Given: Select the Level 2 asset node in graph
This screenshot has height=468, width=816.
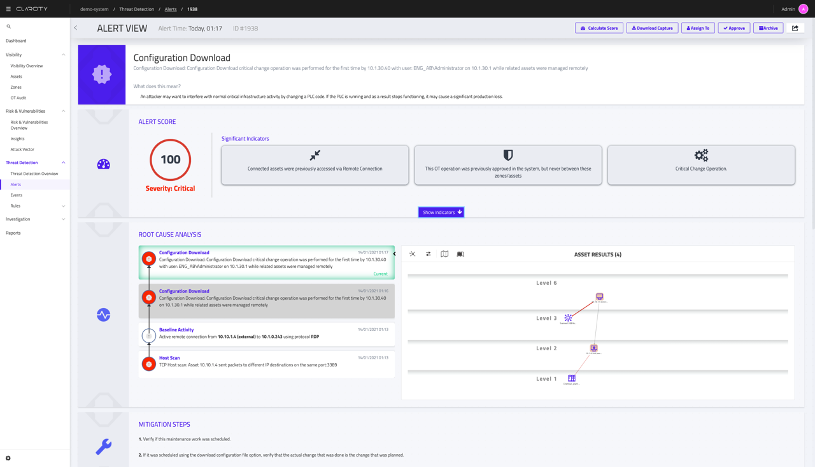Looking at the screenshot, I should click(x=594, y=348).
